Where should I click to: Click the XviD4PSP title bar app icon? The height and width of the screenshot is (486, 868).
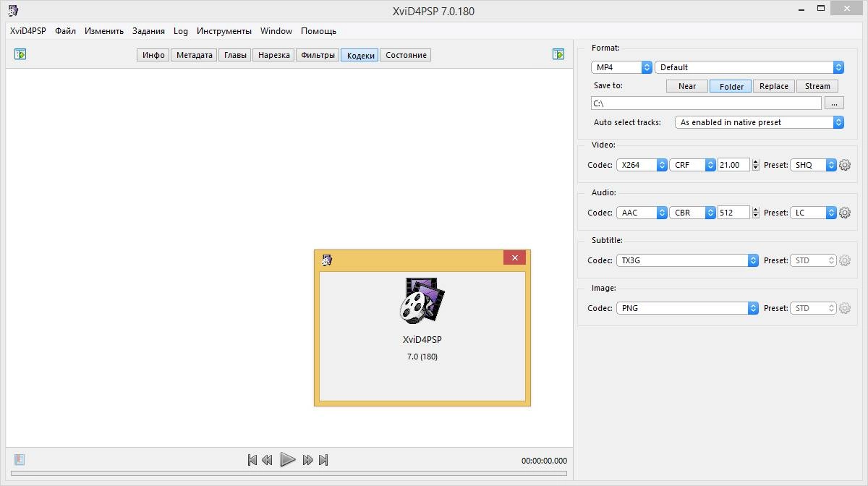coord(13,10)
